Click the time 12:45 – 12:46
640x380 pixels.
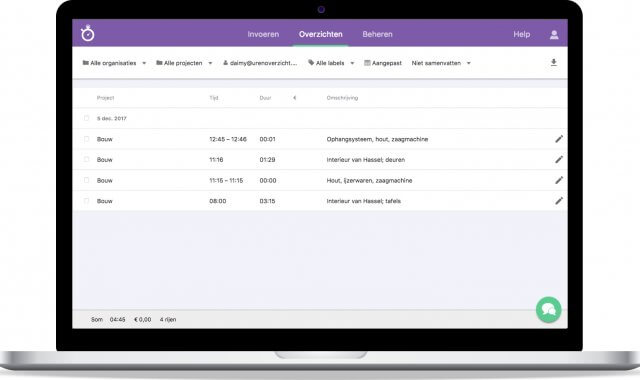(x=228, y=139)
